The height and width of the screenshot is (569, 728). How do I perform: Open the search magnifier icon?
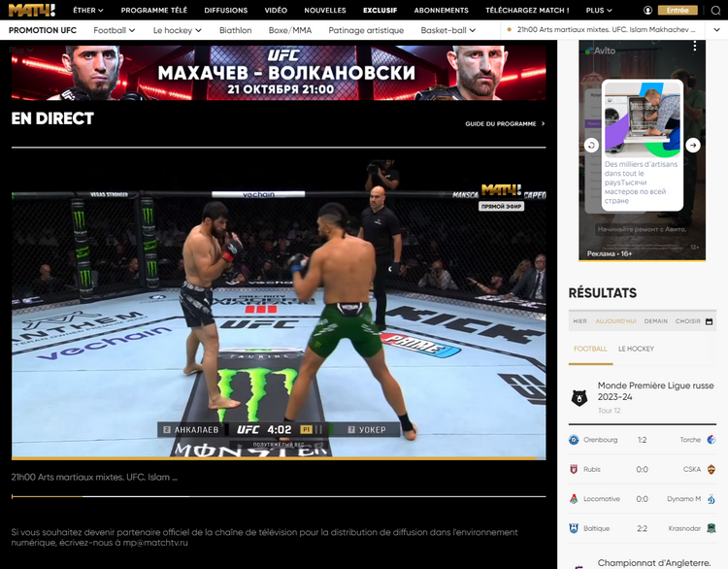[x=715, y=11]
